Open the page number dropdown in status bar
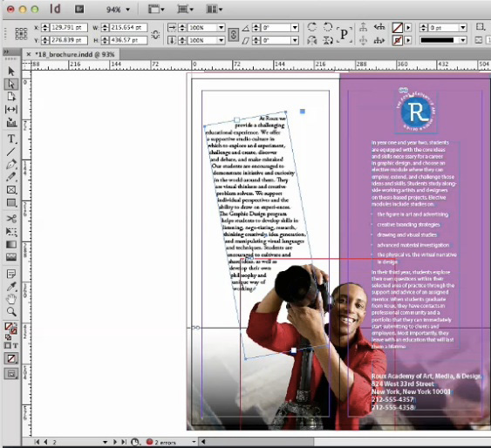The image size is (491, 448). (x=106, y=442)
